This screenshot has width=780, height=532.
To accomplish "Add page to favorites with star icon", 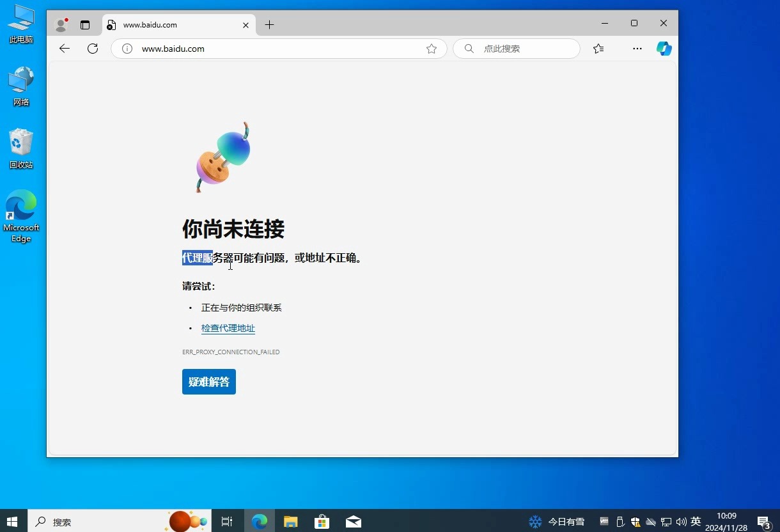I will click(x=432, y=49).
